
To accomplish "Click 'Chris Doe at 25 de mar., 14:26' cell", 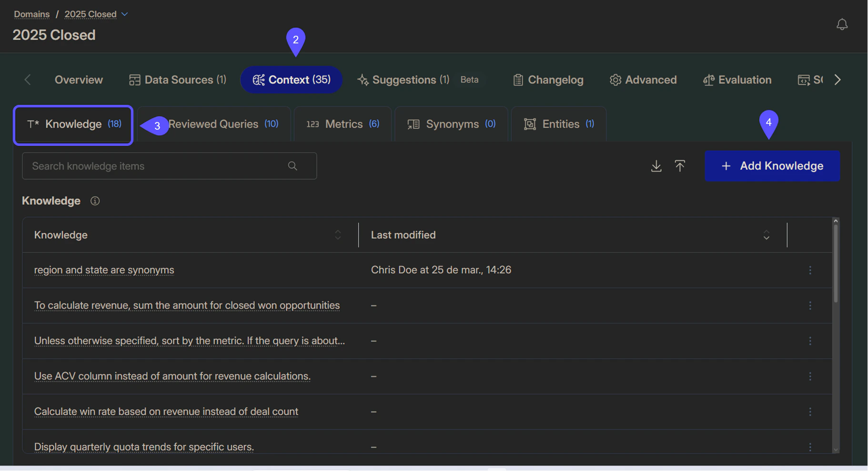I will pyautogui.click(x=441, y=270).
